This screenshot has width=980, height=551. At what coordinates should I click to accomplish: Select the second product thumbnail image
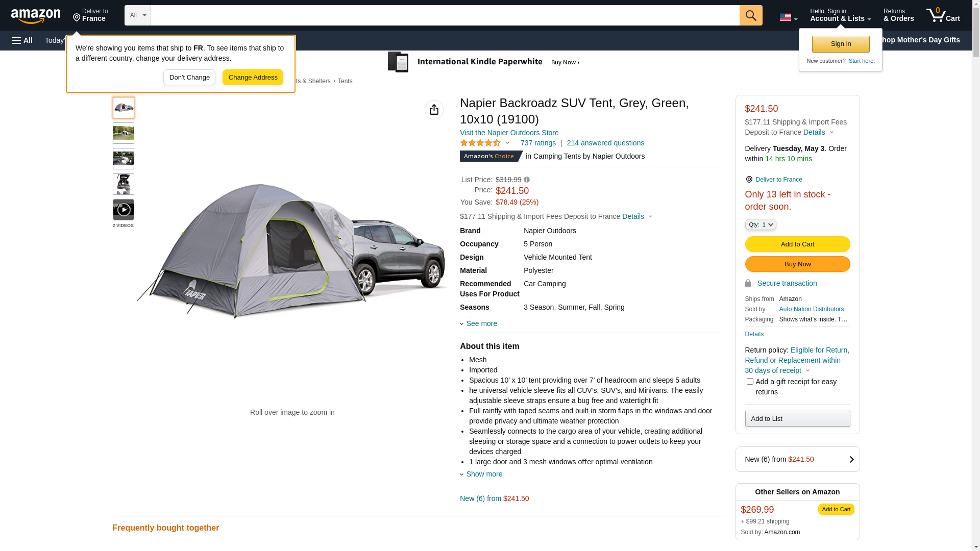tap(124, 133)
